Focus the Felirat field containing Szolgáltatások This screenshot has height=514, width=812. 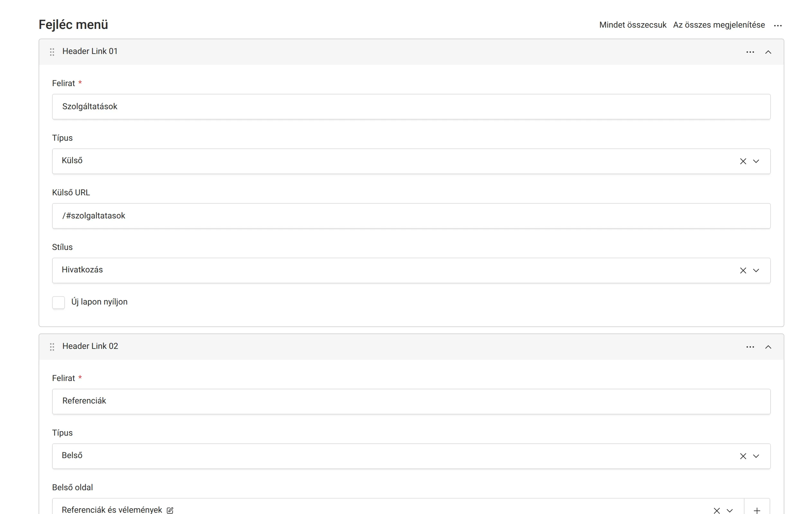[x=411, y=107]
